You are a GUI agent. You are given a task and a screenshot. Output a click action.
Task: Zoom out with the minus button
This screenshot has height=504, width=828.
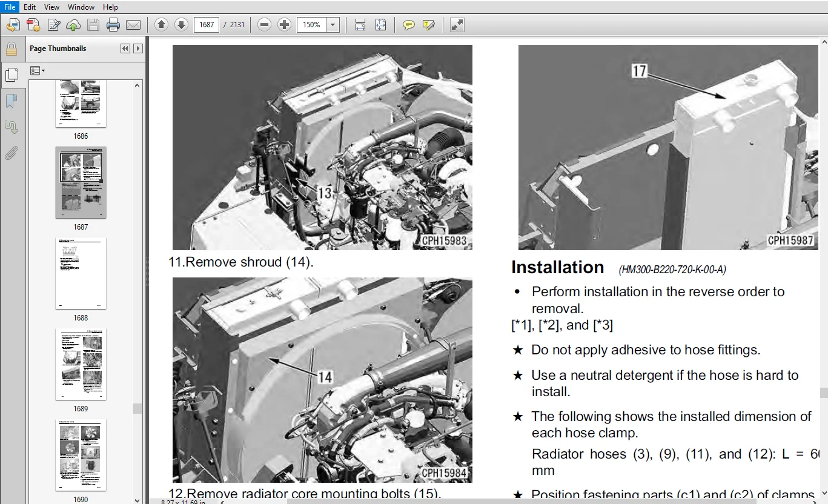tap(264, 25)
